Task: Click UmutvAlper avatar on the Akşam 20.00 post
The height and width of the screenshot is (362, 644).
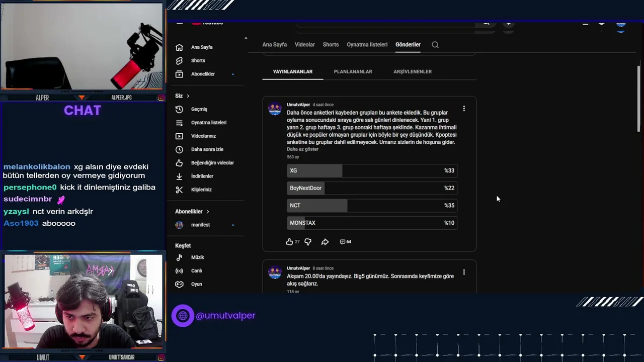Action: (275, 273)
